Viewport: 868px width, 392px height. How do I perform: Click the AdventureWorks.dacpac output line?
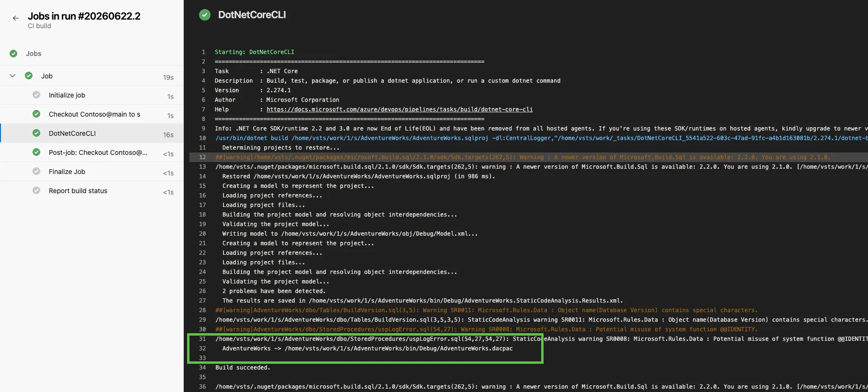367,348
